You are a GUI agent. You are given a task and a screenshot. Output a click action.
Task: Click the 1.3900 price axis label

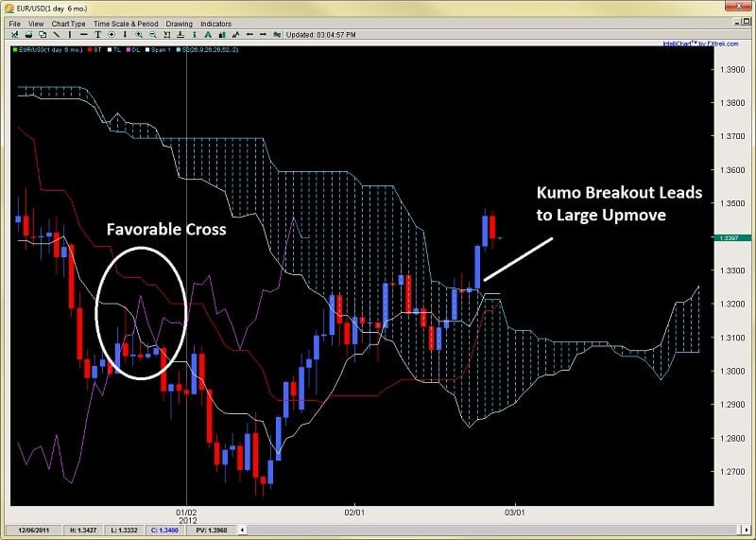tap(731, 69)
